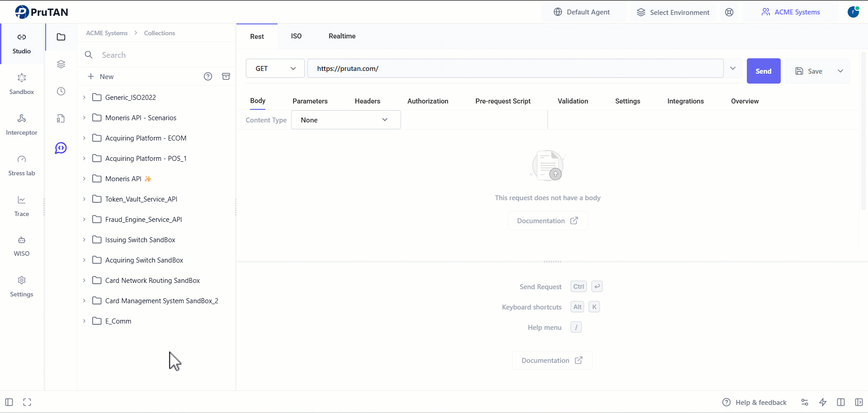Click the lifebuoy icon in top bar
Screen dimensions: 868x413
click(x=729, y=12)
